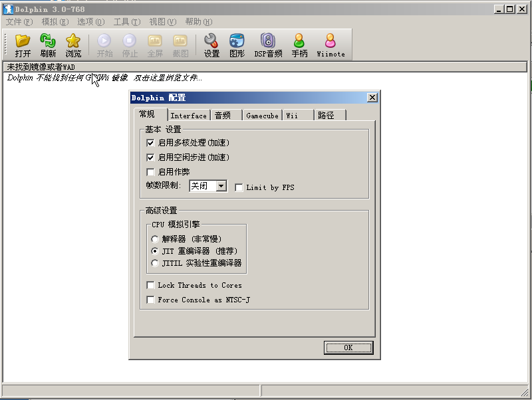Click the 打开 (Open) folder toolbar icon
532x400 pixels.
pyautogui.click(x=23, y=45)
